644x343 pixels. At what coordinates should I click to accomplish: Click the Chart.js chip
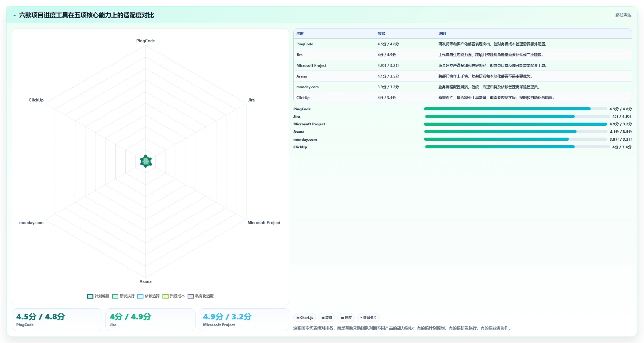tap(305, 318)
